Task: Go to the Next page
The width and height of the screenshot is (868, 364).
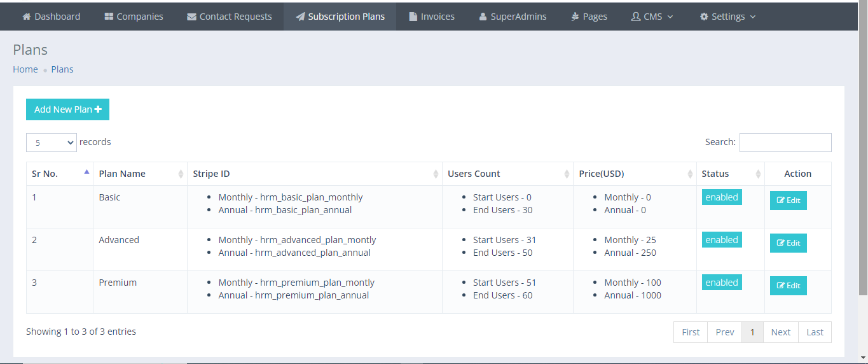Action: pyautogui.click(x=780, y=332)
